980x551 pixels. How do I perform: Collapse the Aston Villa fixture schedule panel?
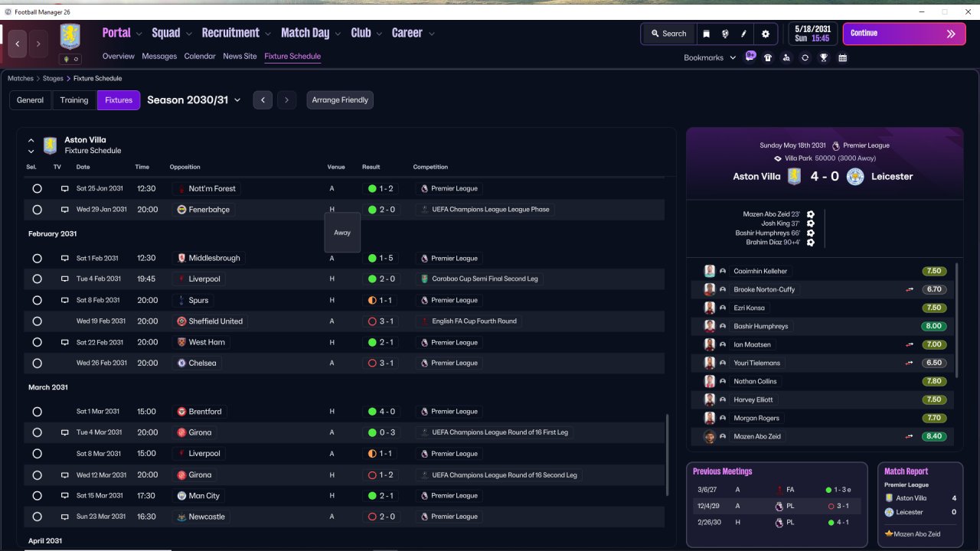(31, 141)
